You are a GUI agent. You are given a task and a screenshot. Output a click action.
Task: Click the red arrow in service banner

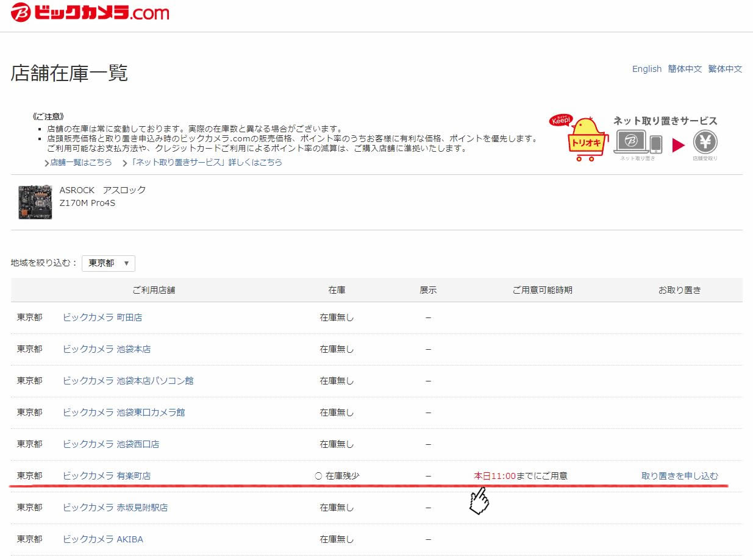[678, 145]
